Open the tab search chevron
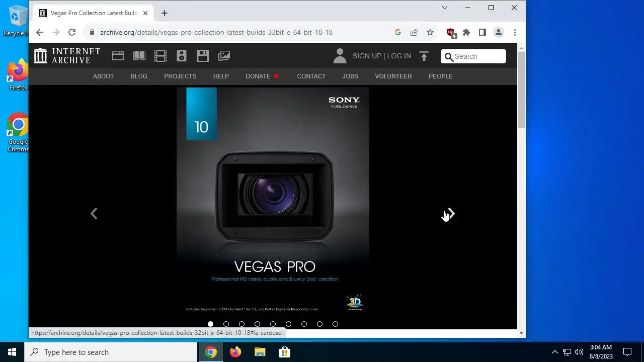The image size is (644, 362). coord(445,8)
